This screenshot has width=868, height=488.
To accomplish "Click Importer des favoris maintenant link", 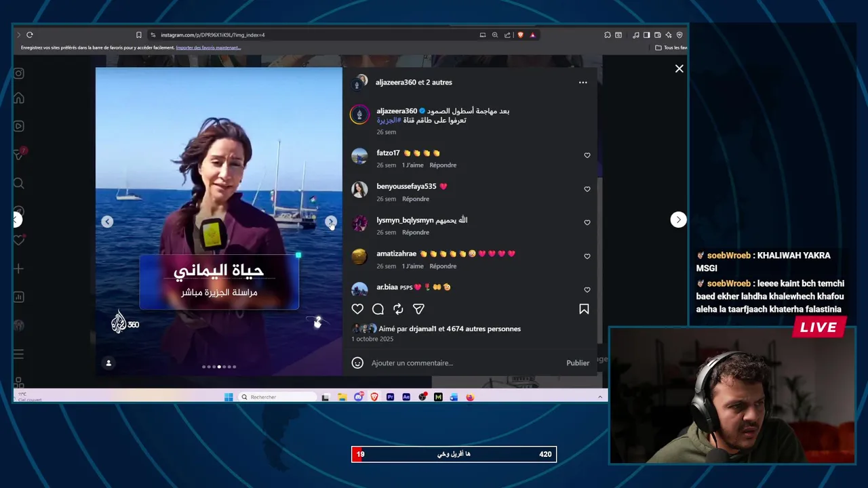I will [208, 47].
